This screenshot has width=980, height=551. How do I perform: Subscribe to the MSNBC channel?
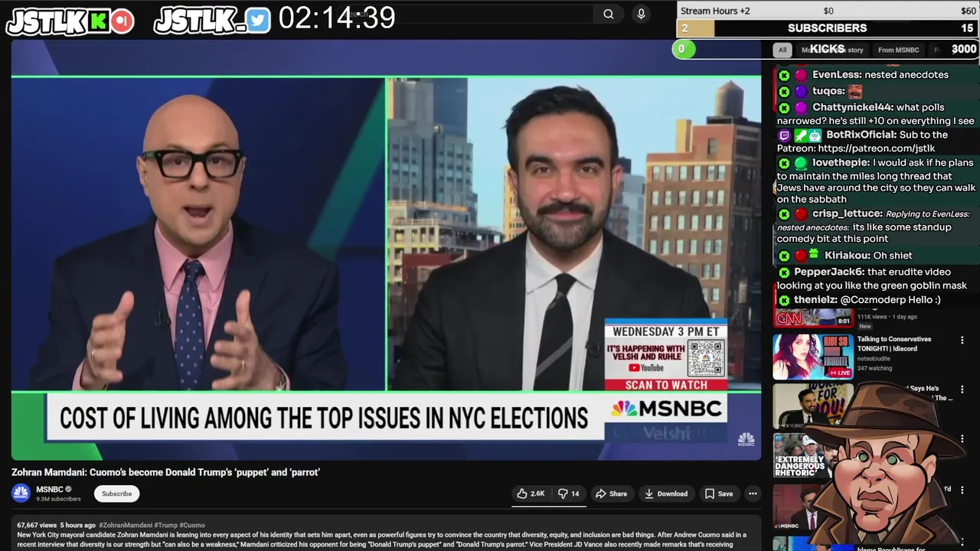pos(117,494)
